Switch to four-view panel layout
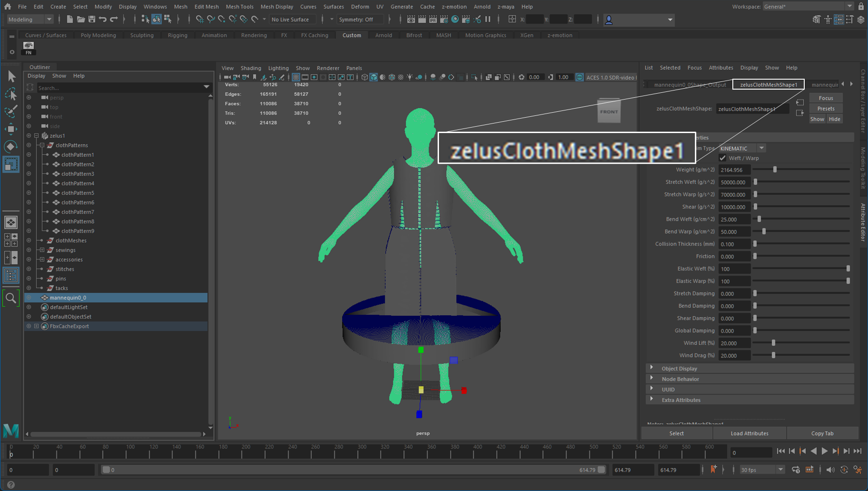This screenshot has width=868, height=491. (11, 240)
